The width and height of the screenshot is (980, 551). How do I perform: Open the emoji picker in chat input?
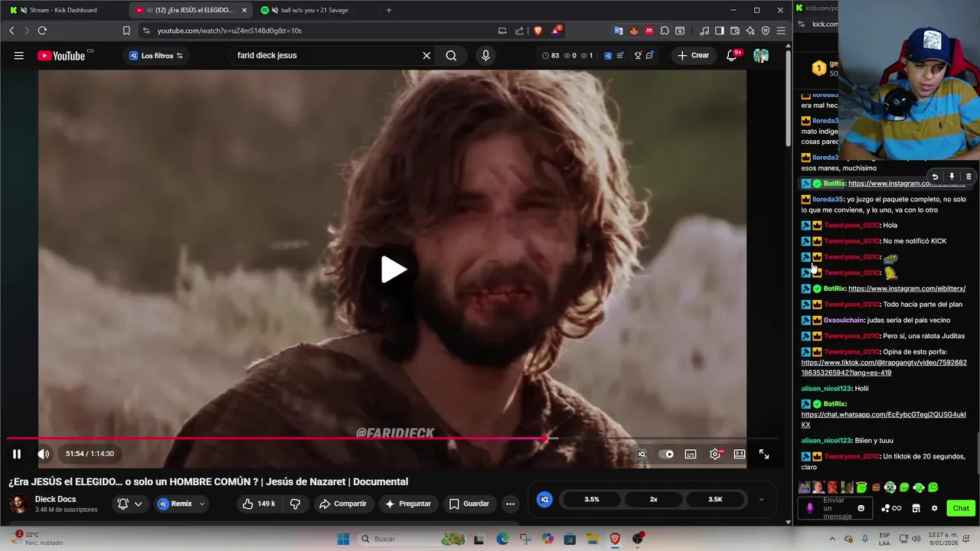click(861, 508)
